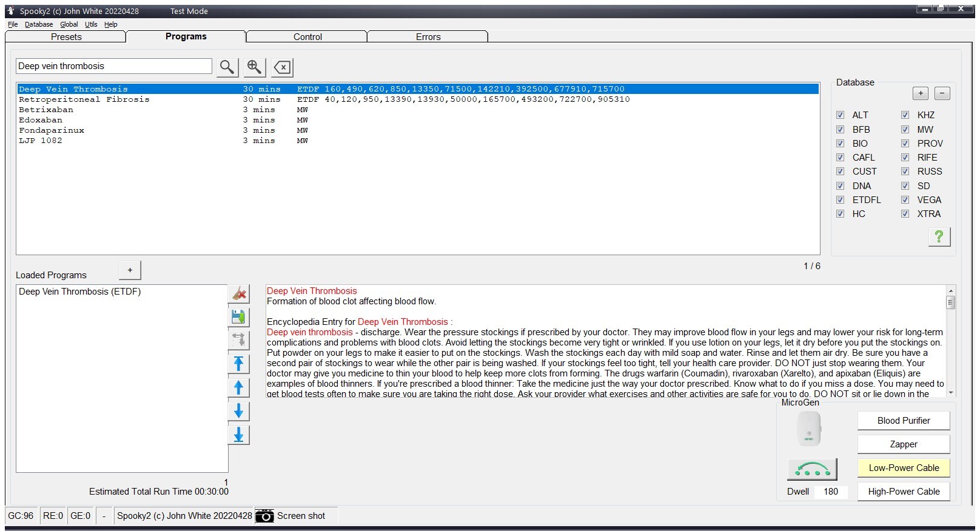
Task: Move program to top with barred up arrow
Action: 239,364
